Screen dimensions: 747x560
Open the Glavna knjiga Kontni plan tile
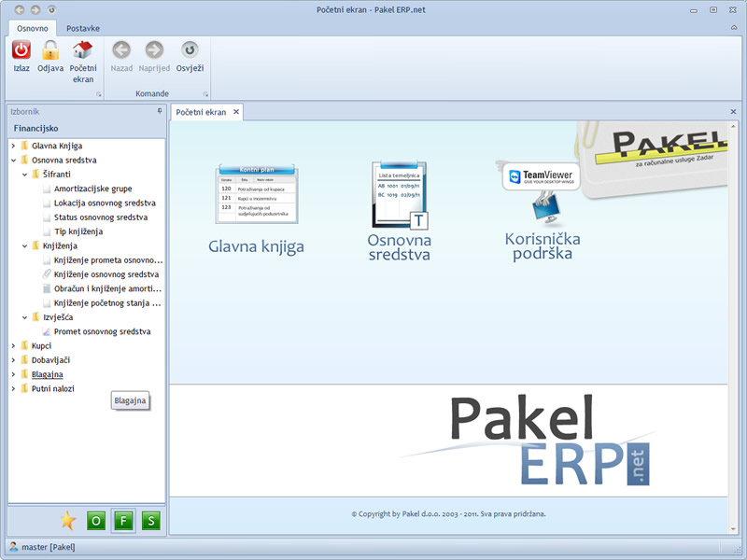pos(256,194)
